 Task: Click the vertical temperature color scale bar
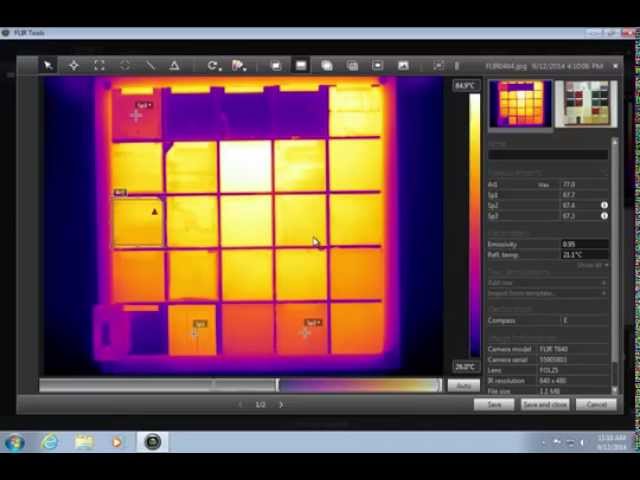[x=475, y=225]
